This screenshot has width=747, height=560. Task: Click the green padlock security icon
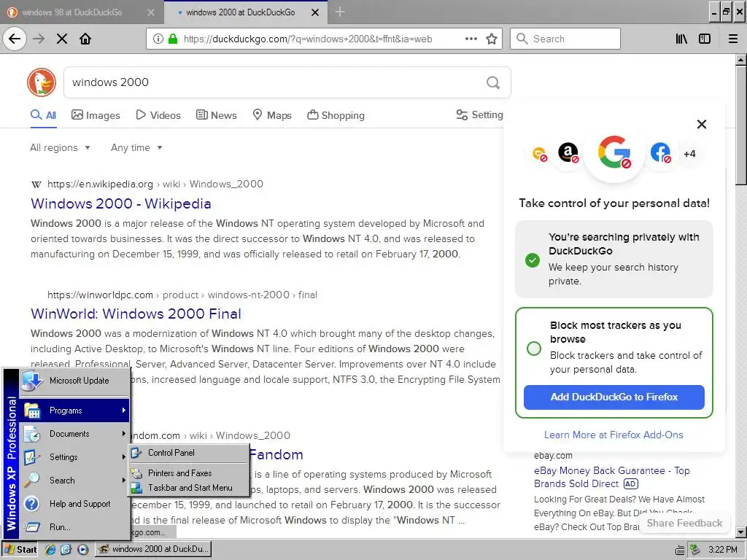[x=173, y=39]
